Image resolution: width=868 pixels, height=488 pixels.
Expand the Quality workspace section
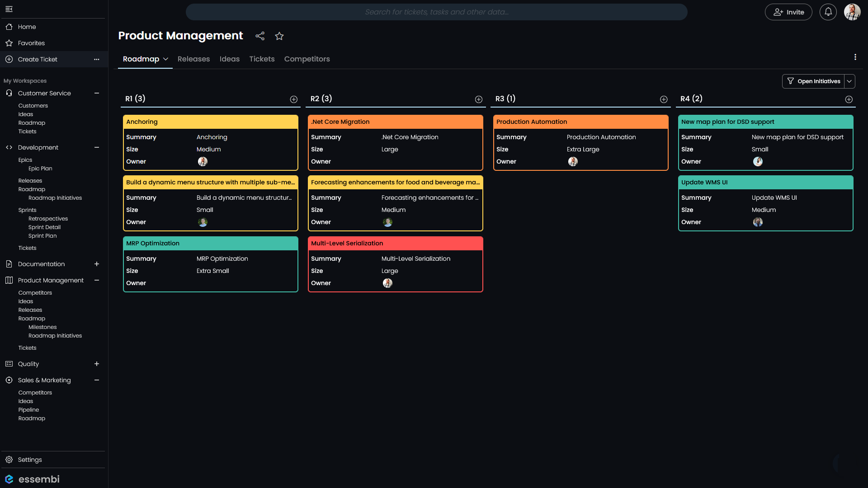(x=96, y=364)
